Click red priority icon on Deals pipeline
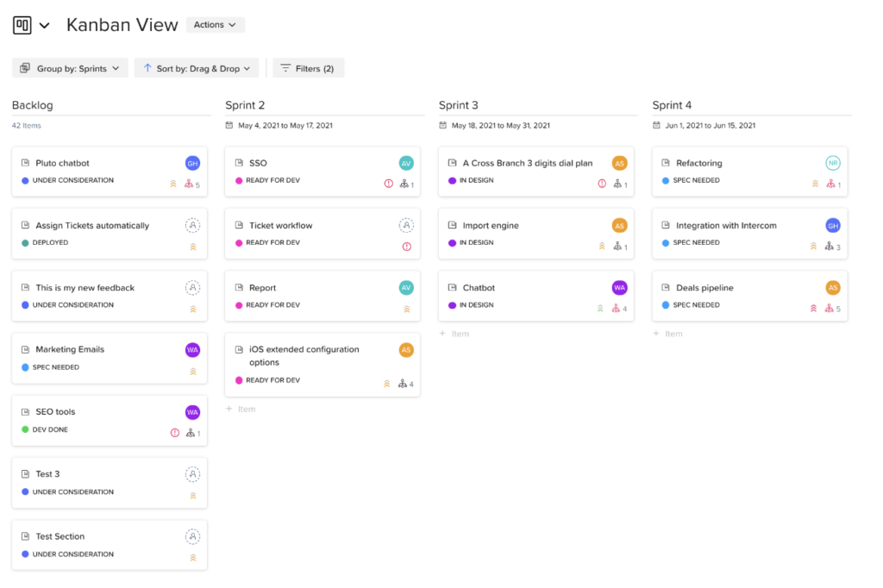Viewport: 883px width, 588px height. click(813, 309)
